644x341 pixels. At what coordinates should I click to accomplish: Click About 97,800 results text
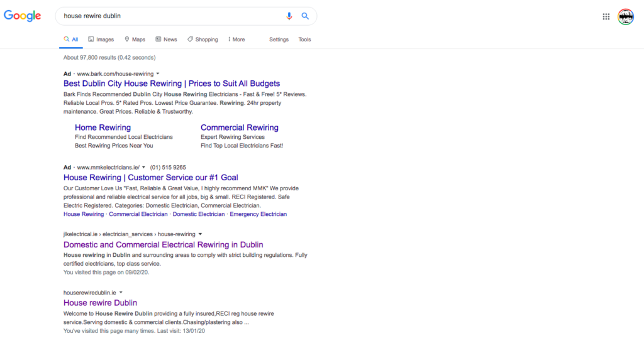click(x=109, y=58)
